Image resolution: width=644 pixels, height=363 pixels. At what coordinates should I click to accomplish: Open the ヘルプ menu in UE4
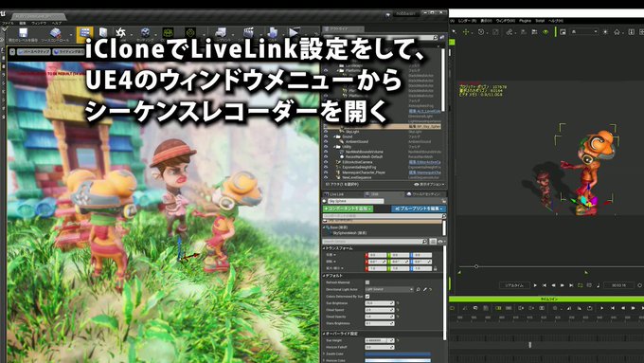[x=57, y=23]
